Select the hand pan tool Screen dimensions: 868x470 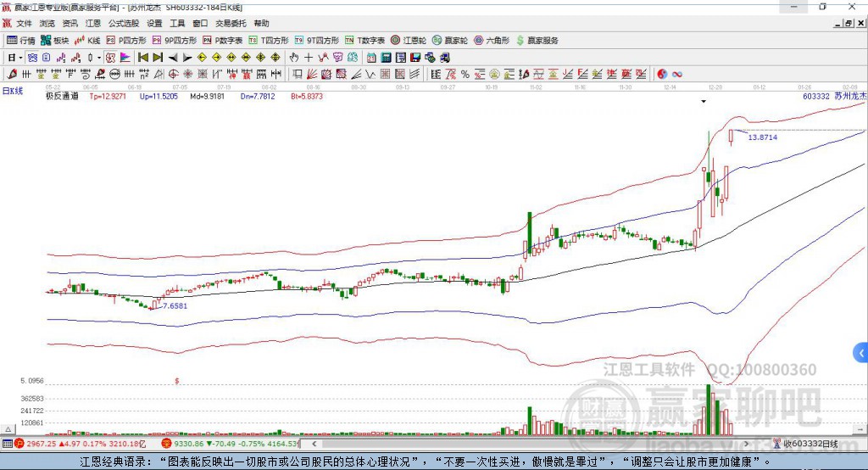pyautogui.click(x=294, y=58)
